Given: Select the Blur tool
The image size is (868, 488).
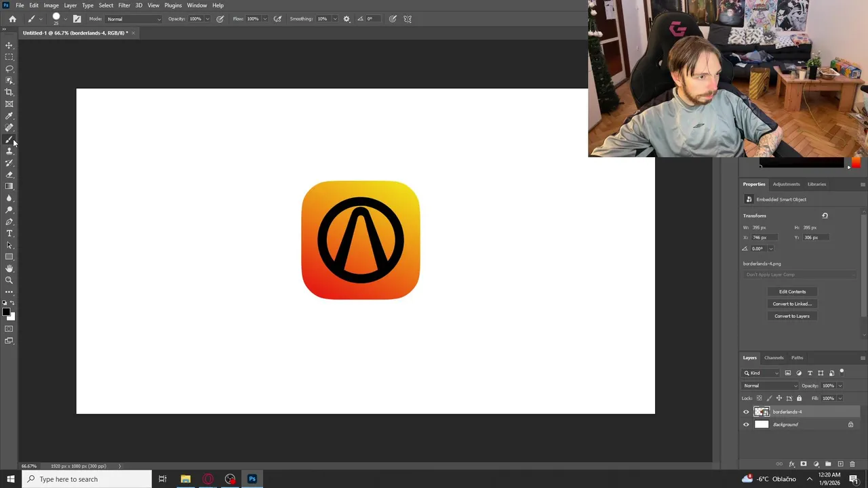Looking at the screenshot, I should (x=9, y=198).
